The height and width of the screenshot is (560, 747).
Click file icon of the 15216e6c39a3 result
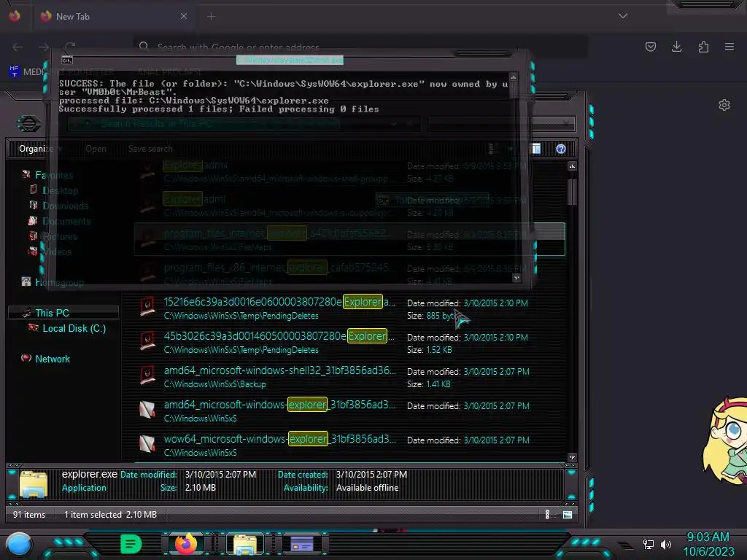pos(147,306)
